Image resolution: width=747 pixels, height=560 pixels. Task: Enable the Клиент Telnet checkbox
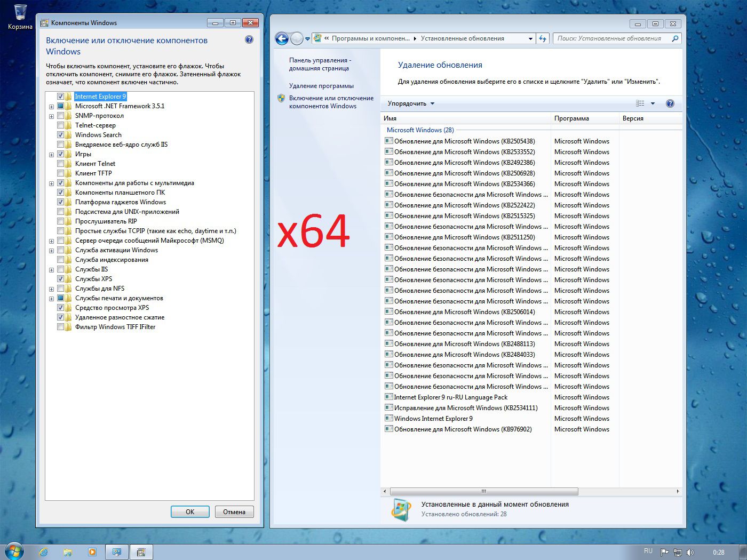pyautogui.click(x=60, y=164)
